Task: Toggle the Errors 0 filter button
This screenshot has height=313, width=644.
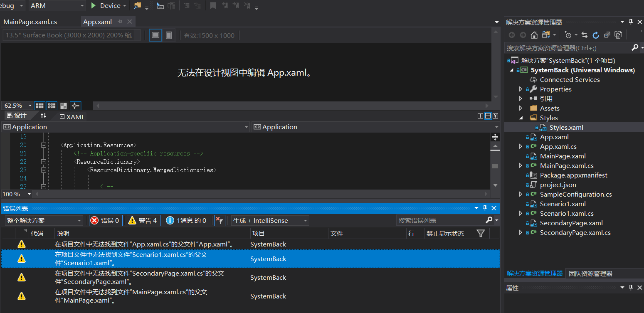Action: click(106, 220)
